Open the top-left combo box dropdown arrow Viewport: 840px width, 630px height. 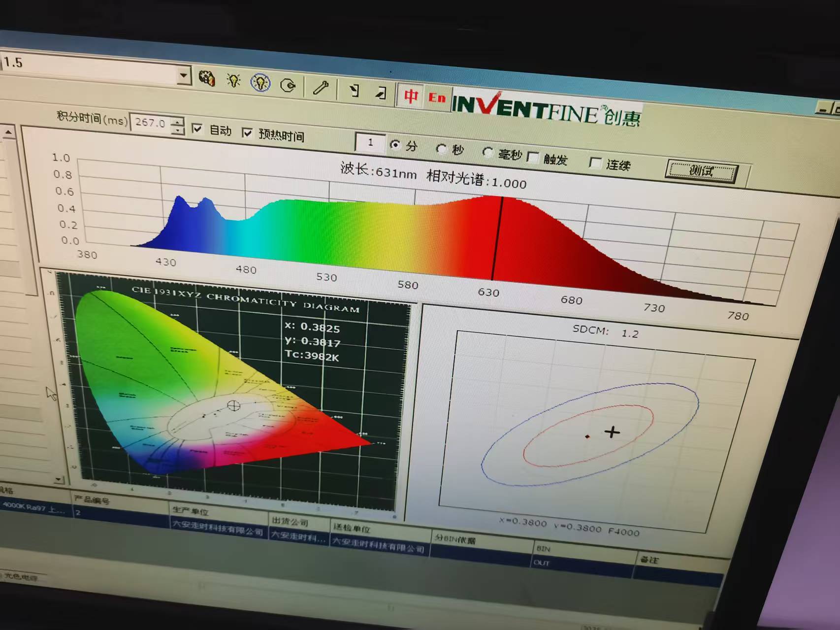click(183, 76)
